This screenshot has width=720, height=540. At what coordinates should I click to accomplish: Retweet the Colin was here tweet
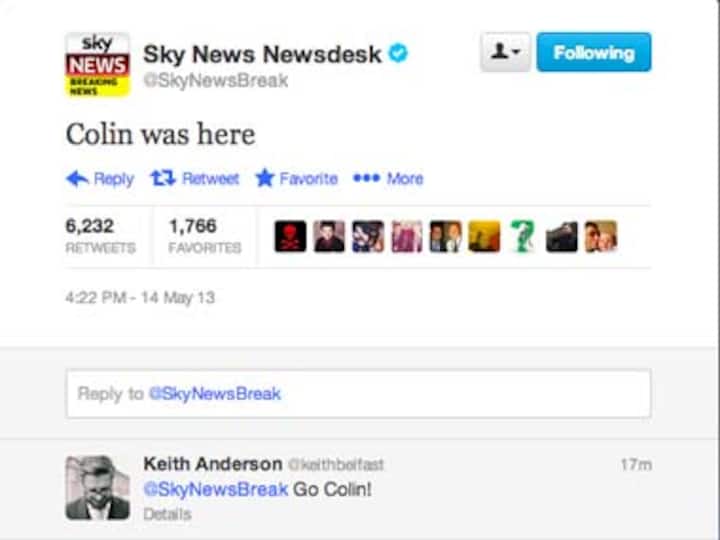195,178
